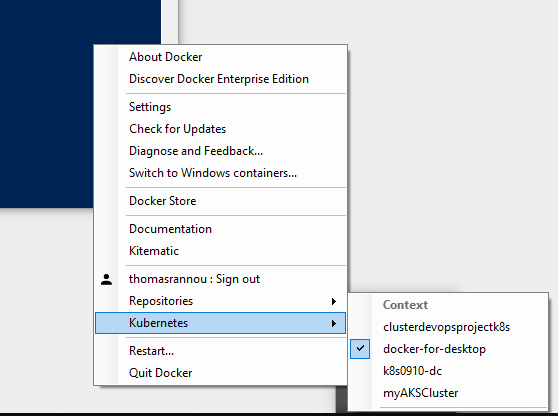
Task: Choose Restart... option
Action: tap(220, 351)
